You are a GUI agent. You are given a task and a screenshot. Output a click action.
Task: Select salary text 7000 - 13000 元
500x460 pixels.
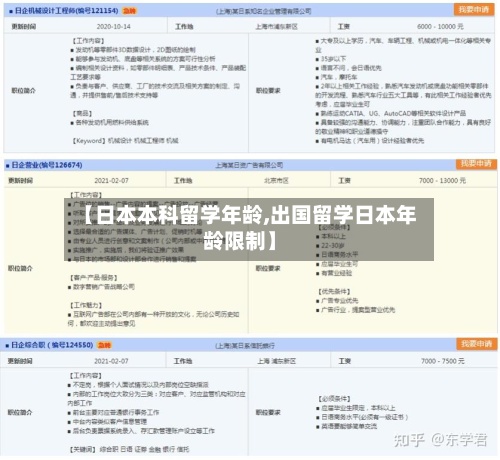tap(442, 180)
